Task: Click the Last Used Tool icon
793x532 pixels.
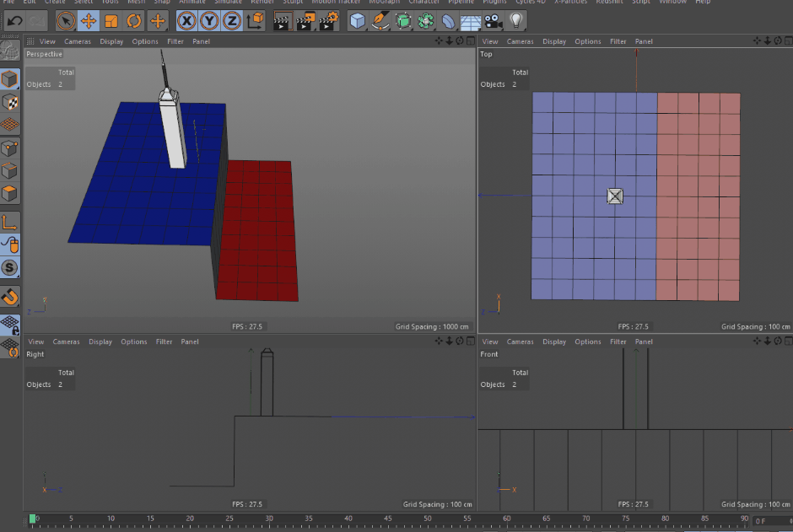Action: (157, 21)
